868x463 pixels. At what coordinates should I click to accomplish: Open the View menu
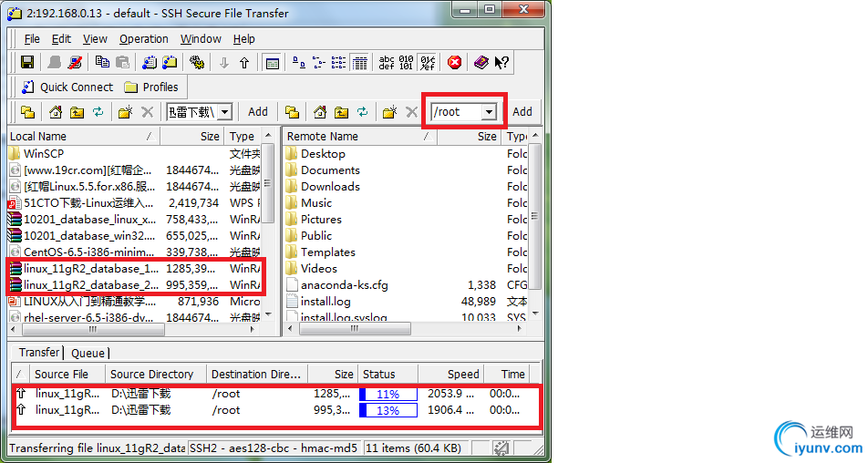pos(95,39)
